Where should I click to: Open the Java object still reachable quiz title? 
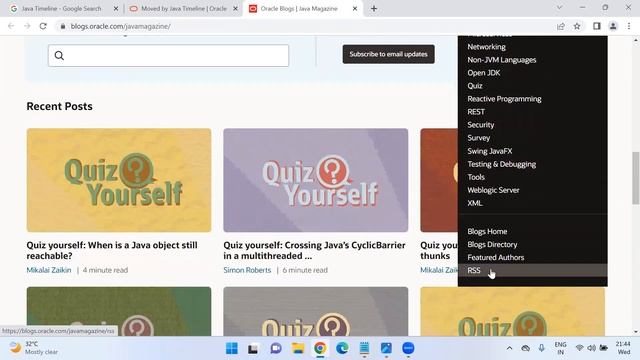112,250
